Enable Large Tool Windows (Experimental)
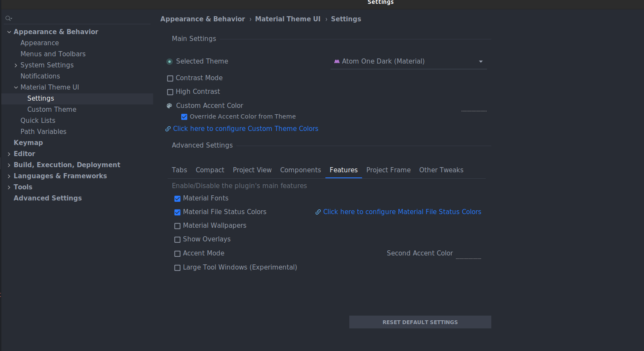The image size is (644, 351). click(x=177, y=268)
